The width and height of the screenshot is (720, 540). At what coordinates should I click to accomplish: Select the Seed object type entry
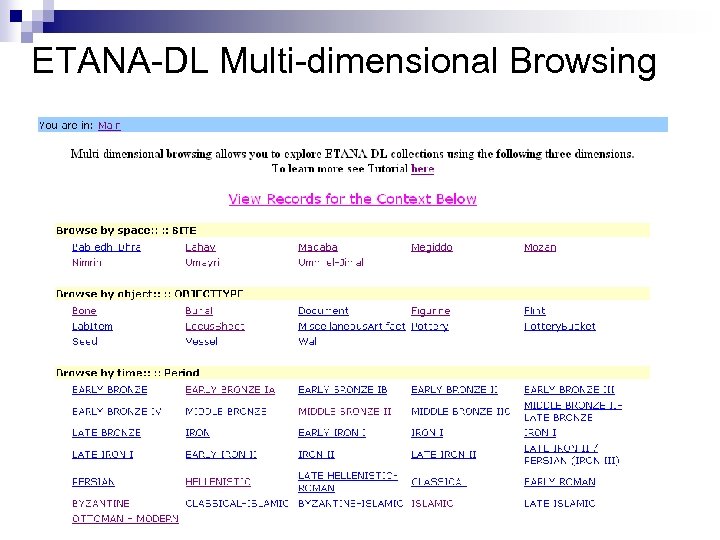pyautogui.click(x=85, y=342)
